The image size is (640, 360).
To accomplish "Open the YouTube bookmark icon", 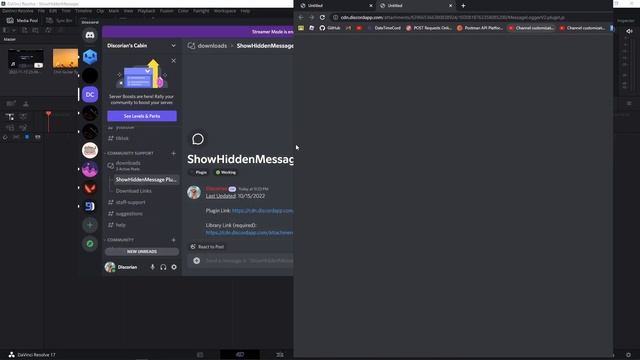I will tap(359, 28).
